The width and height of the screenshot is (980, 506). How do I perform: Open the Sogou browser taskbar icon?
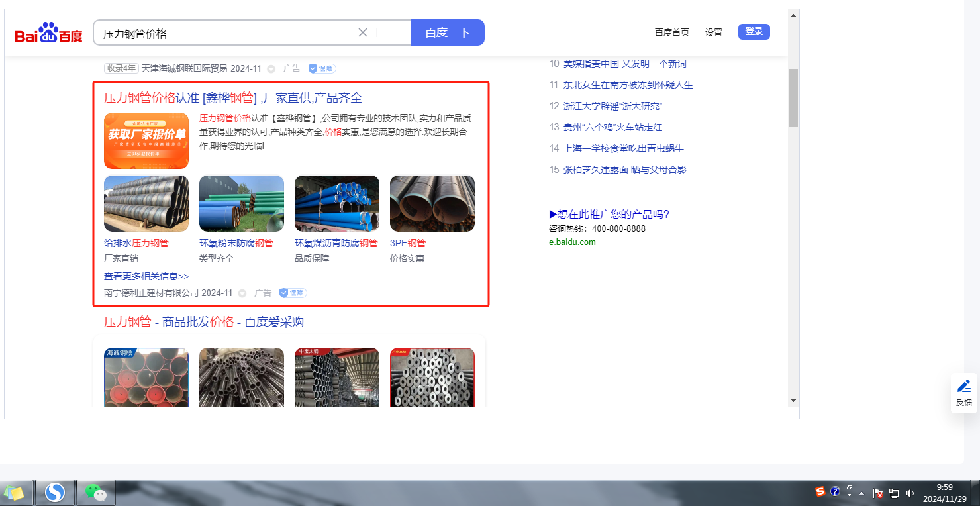pyautogui.click(x=54, y=493)
